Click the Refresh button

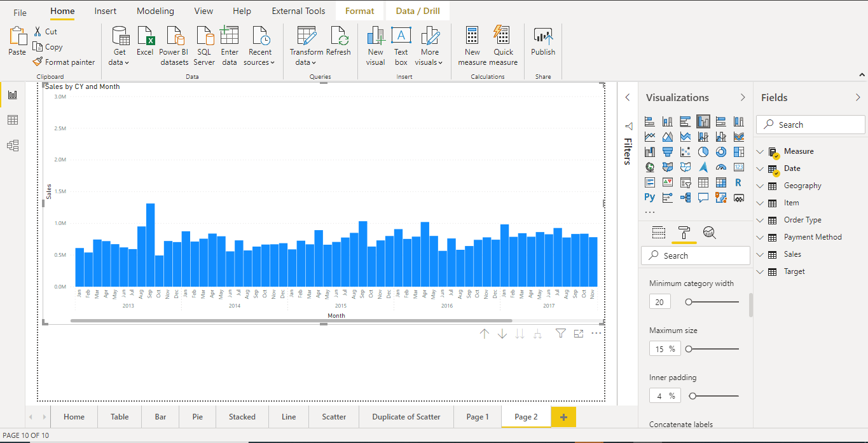click(x=338, y=43)
